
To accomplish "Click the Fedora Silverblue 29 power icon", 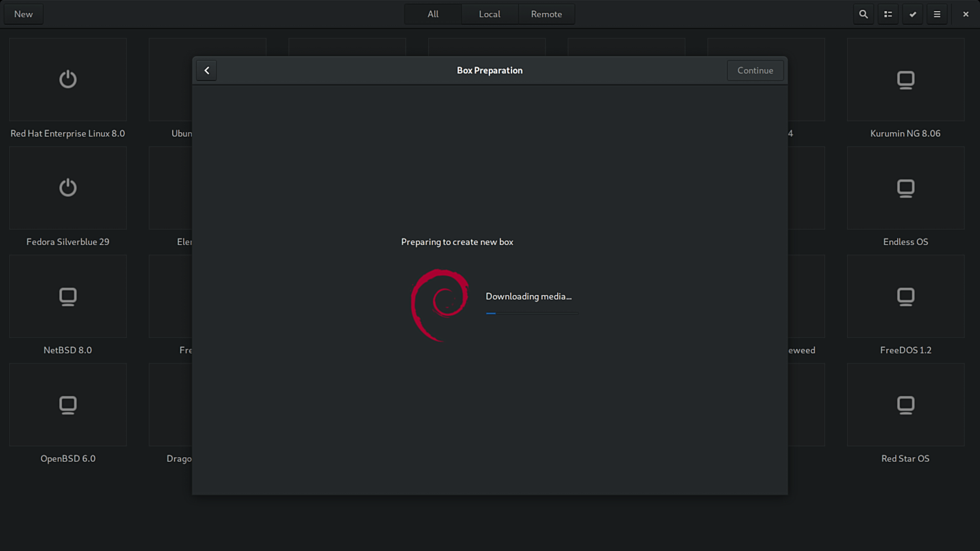I will 68,188.
